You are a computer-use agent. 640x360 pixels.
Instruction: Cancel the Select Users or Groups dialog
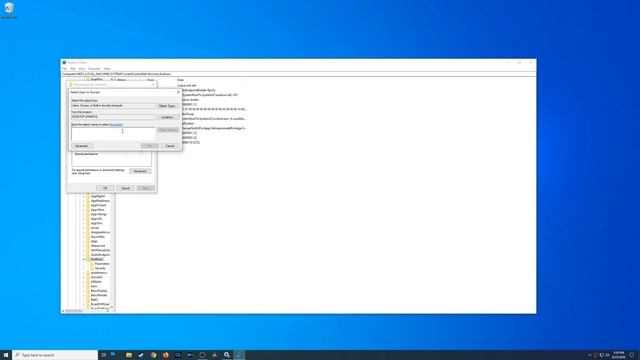pyautogui.click(x=170, y=146)
